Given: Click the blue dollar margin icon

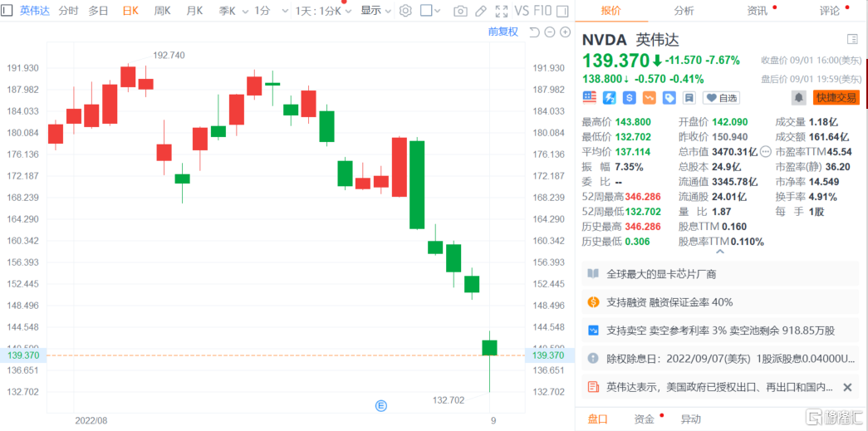Looking at the screenshot, I should pos(630,98).
